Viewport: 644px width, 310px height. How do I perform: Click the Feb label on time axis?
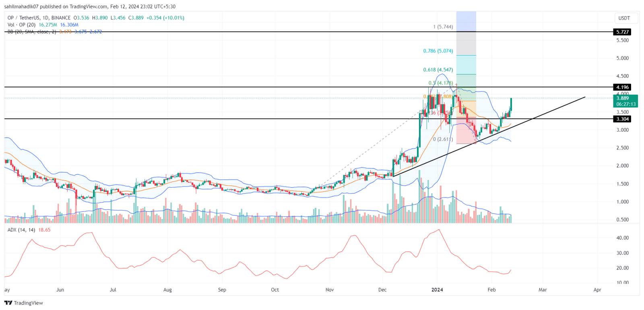click(x=491, y=290)
